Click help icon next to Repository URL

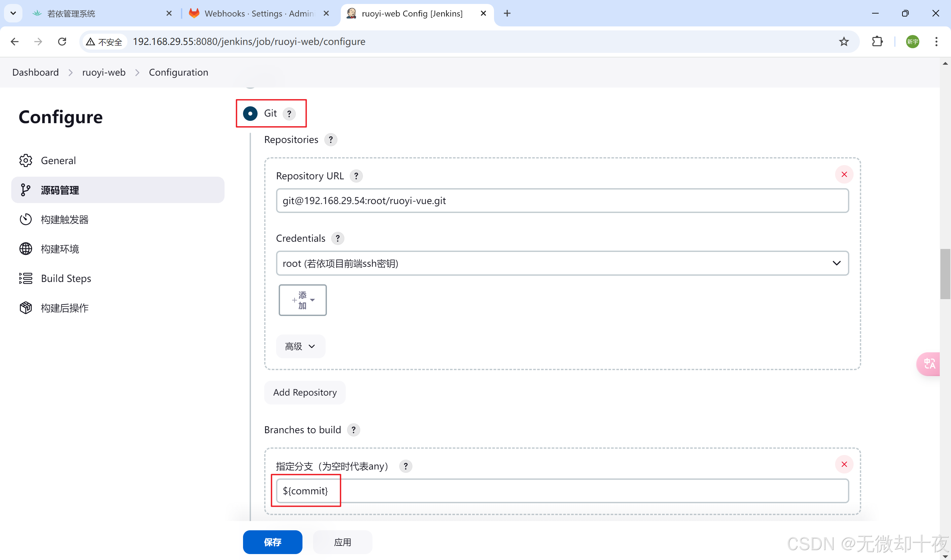click(x=356, y=176)
